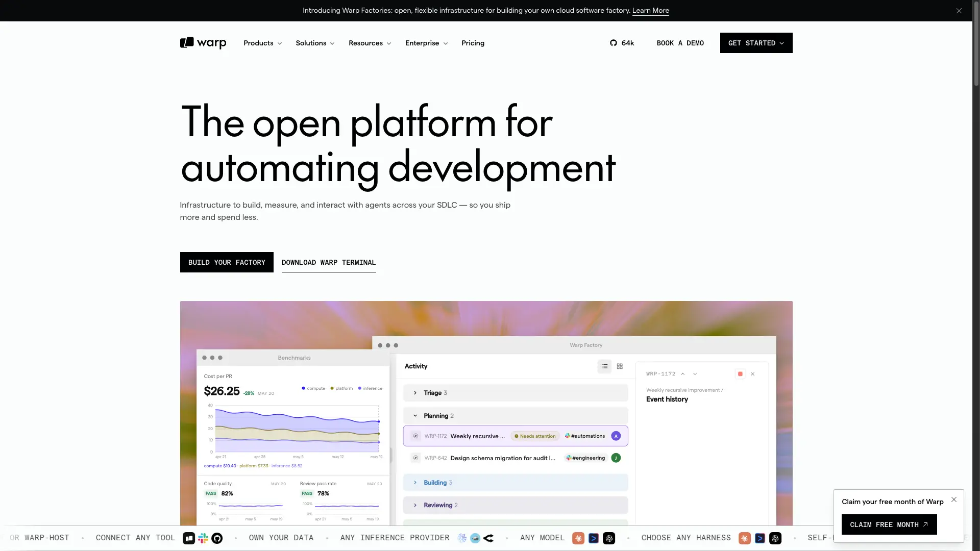Click the OpenAI icon after Any Model
This screenshot has width=980, height=551.
coord(609,538)
